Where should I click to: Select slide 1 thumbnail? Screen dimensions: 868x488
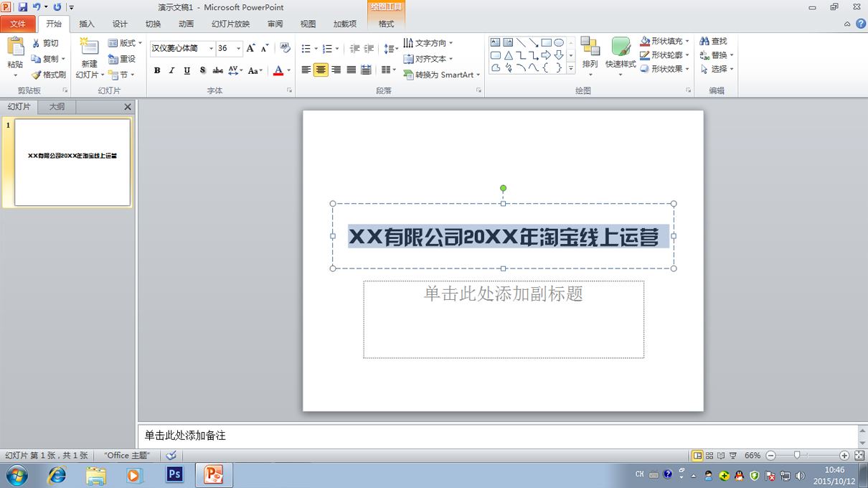[x=72, y=162]
